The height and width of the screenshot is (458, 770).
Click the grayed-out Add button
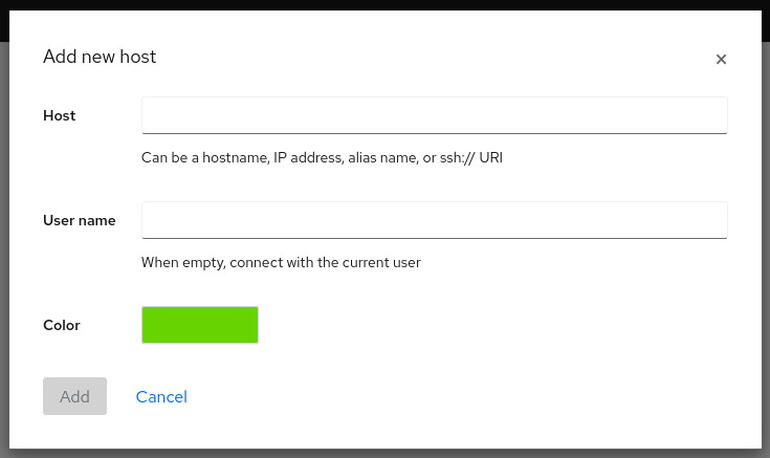coord(75,396)
